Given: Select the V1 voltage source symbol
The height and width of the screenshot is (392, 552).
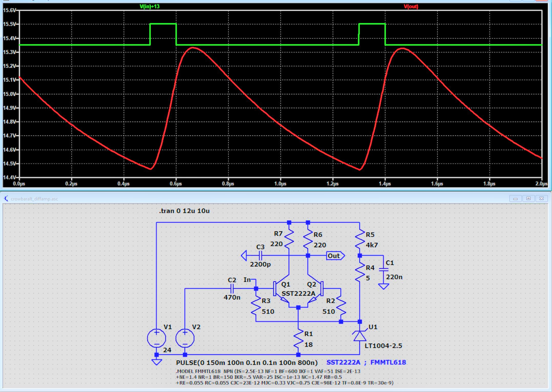Looking at the screenshot, I should tap(157, 338).
